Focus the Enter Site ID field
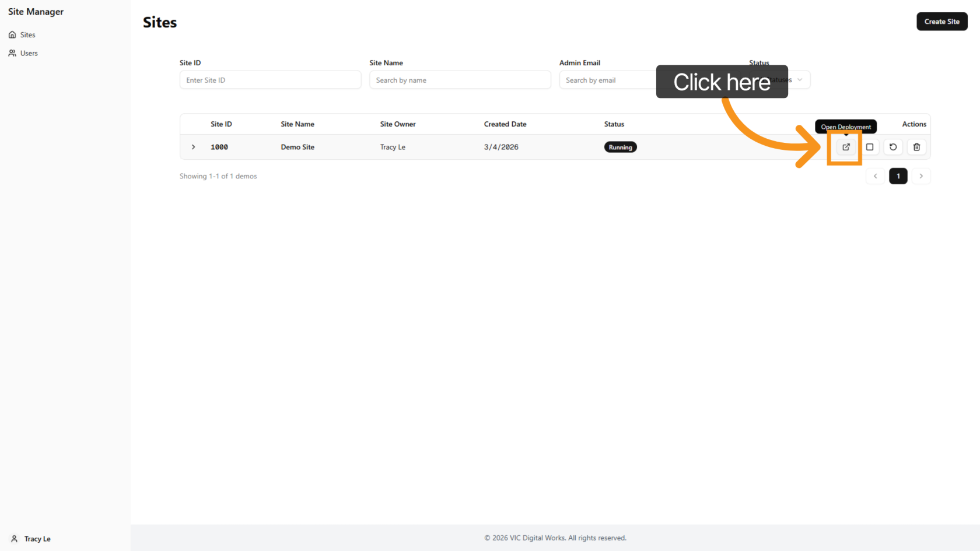This screenshot has height=551, width=980. pos(270,80)
